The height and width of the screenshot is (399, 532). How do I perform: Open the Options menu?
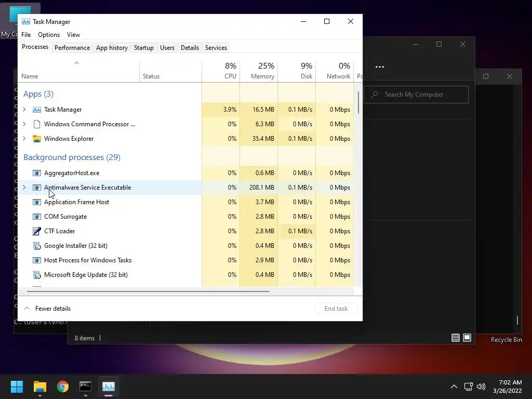(49, 35)
